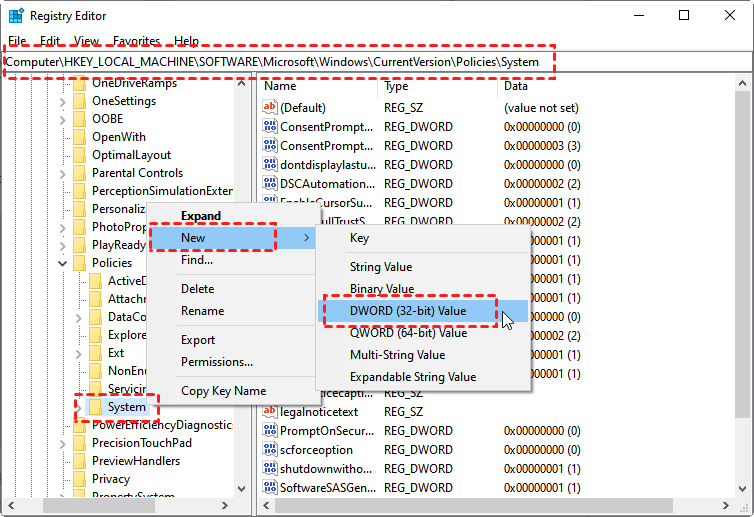This screenshot has height=517, width=754.
Task: Click the tree pane scroll down arrow
Action: tap(241, 489)
